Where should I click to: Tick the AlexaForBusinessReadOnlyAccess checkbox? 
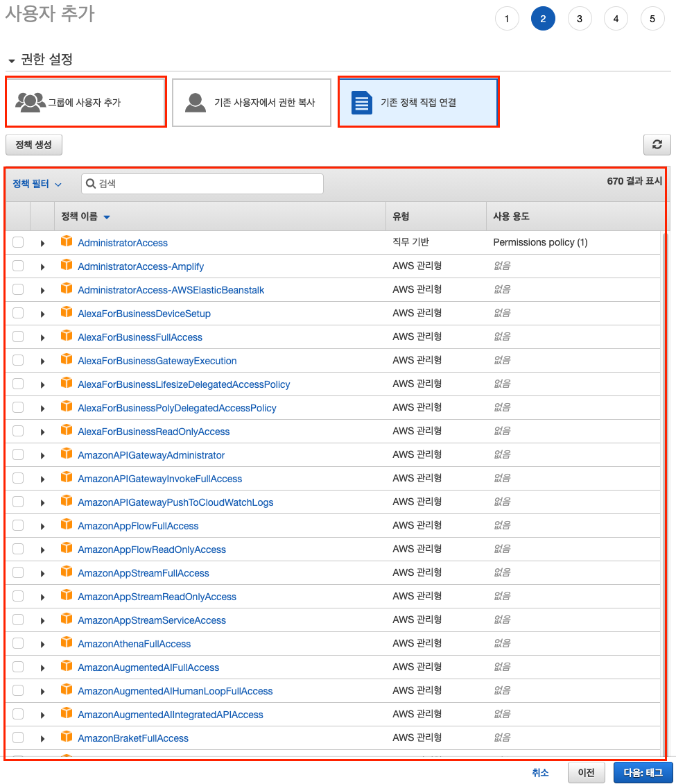18,430
